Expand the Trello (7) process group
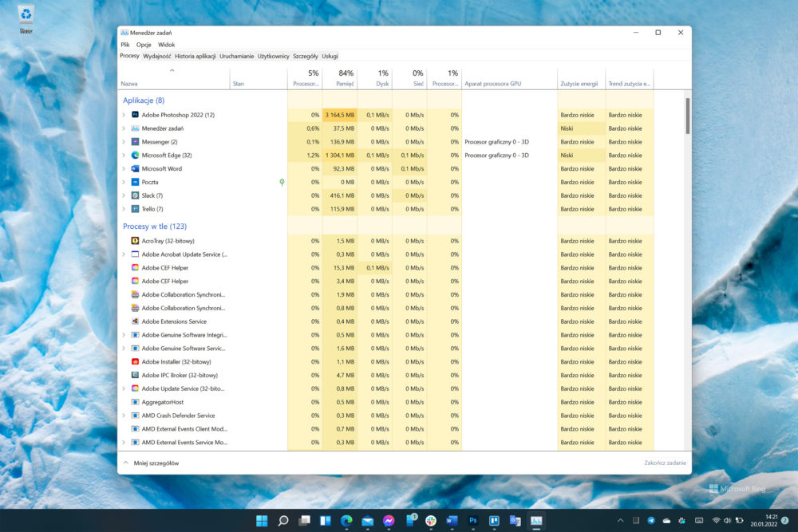The height and width of the screenshot is (532, 798). coord(124,209)
